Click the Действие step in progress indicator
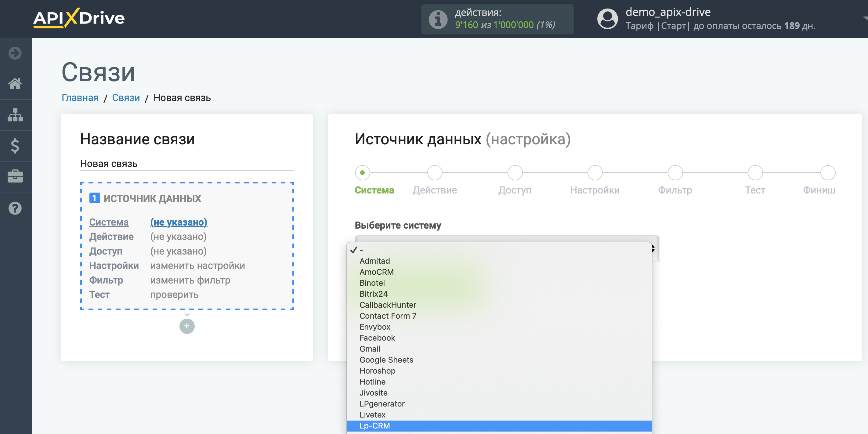868x434 pixels. click(x=434, y=172)
